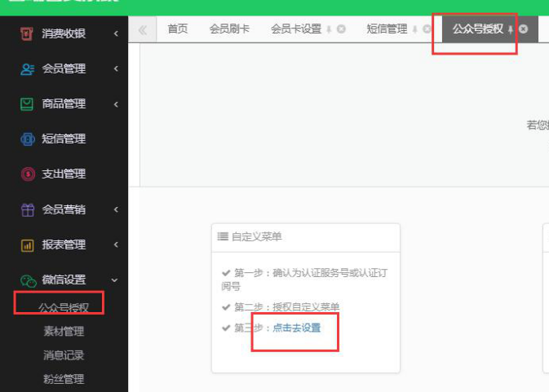Click the 第二步 checkmark icon
Image resolution: width=549 pixels, height=392 pixels.
tap(226, 307)
